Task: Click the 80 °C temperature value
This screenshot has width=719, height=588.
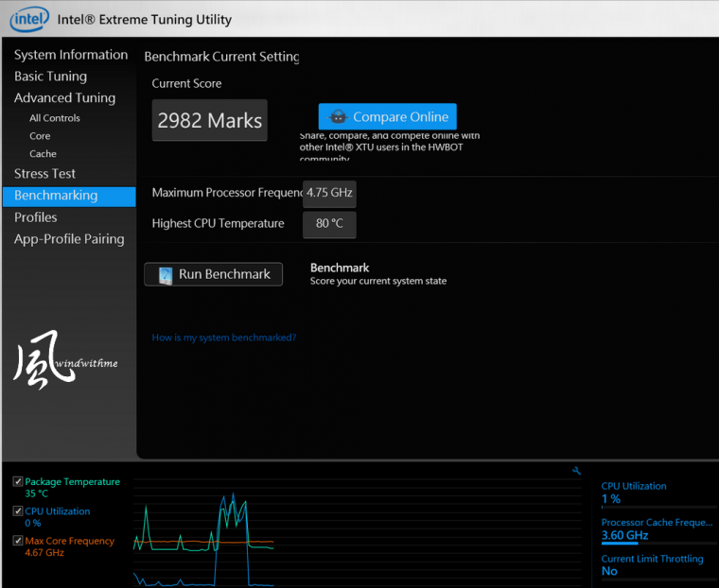Action: coord(329,224)
